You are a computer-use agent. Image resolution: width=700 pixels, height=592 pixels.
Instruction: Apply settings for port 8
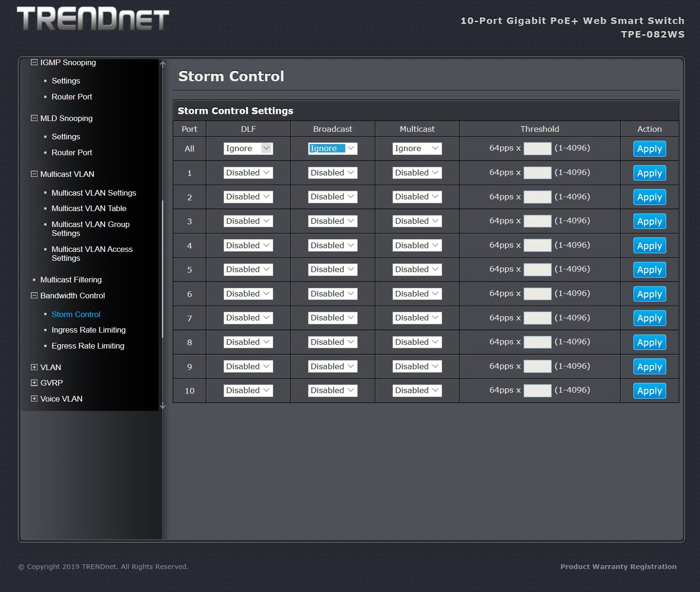tap(649, 342)
